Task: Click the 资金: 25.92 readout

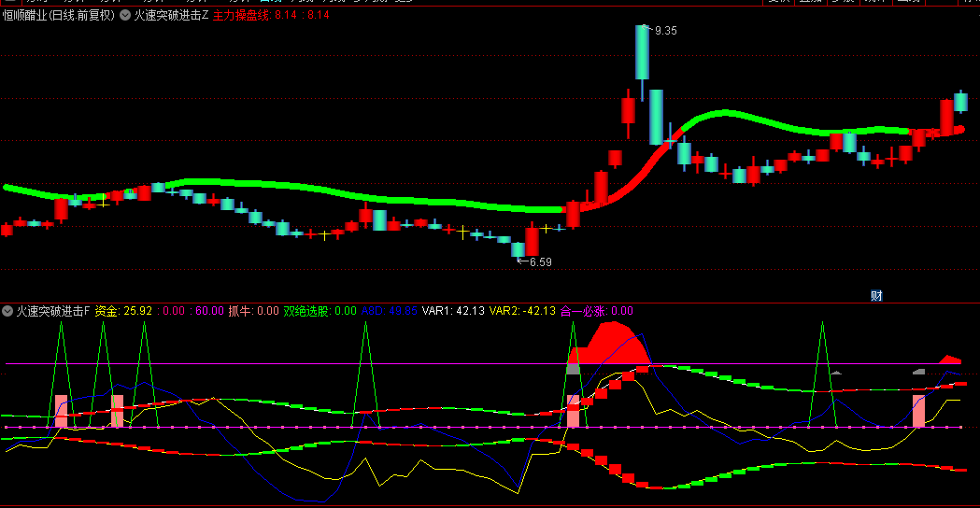Action: tap(123, 311)
